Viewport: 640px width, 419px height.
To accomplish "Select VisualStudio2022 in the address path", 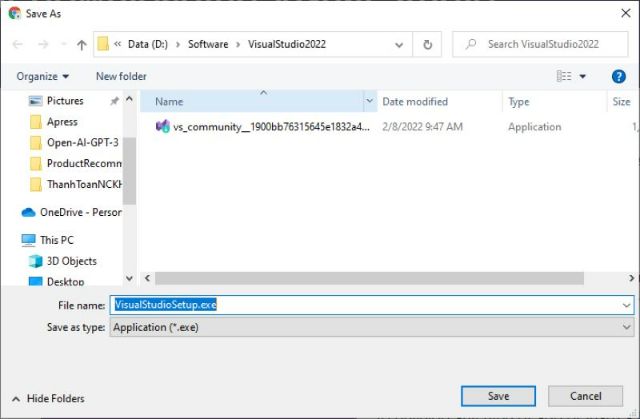I will (x=287, y=44).
